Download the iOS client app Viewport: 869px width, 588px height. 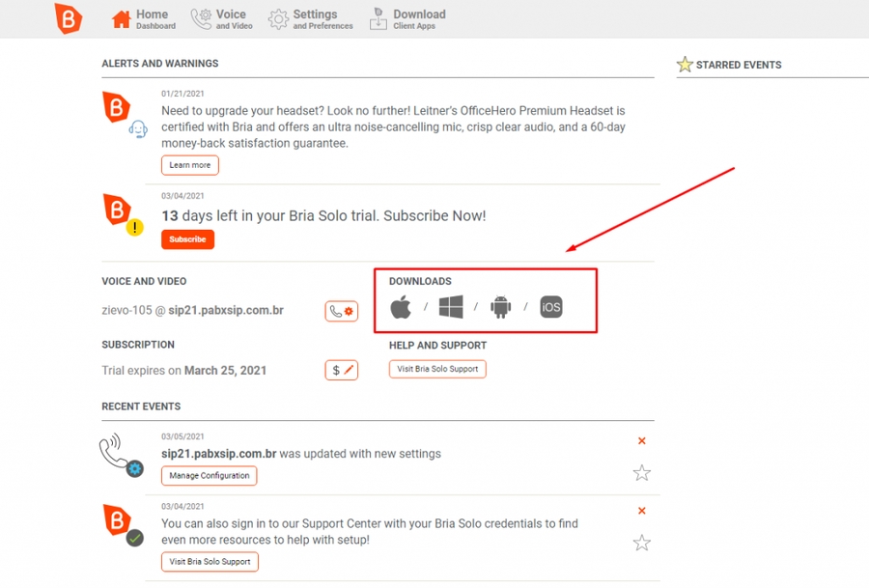[x=550, y=308]
